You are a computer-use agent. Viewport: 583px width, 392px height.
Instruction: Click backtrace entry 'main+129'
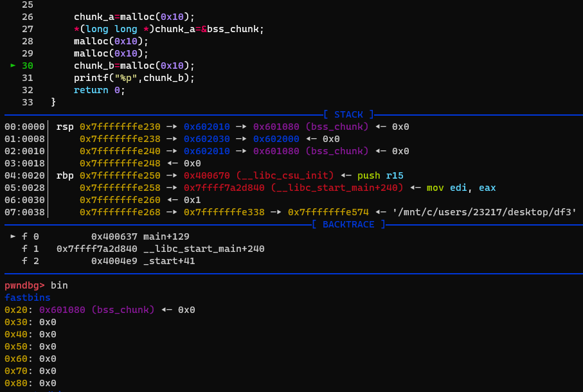tap(166, 236)
